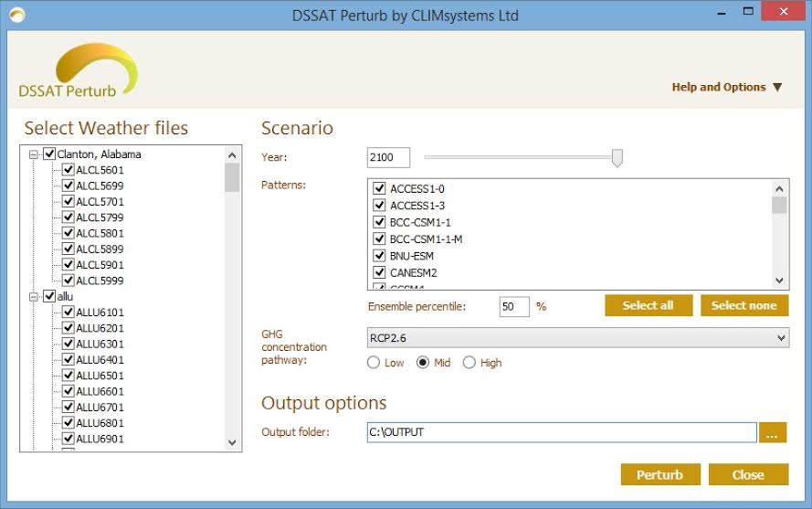
Task: Toggle the ALLU6701 checkbox
Action: 68,407
